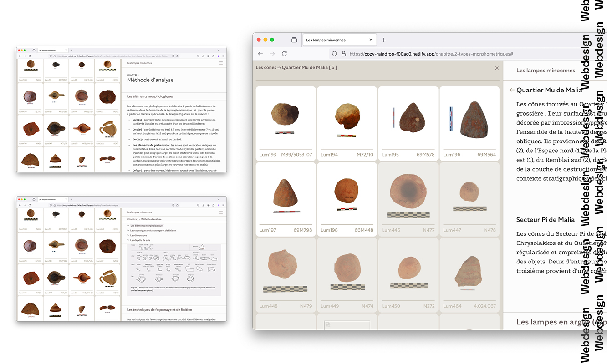This screenshot has height=364, width=607.
Task: Select Les éléments morphologiques in the chapter dropdown menu
Action: click(147, 226)
